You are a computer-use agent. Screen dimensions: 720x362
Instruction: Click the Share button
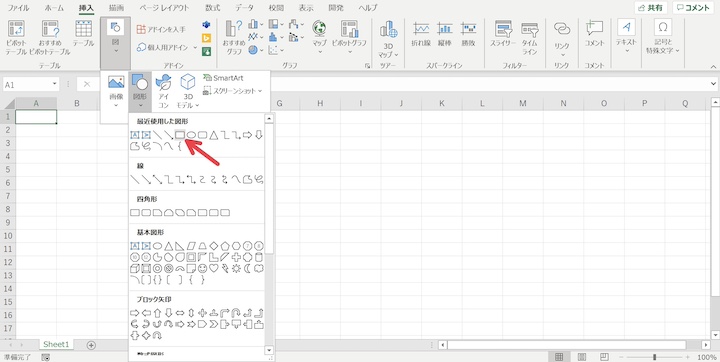tap(650, 8)
